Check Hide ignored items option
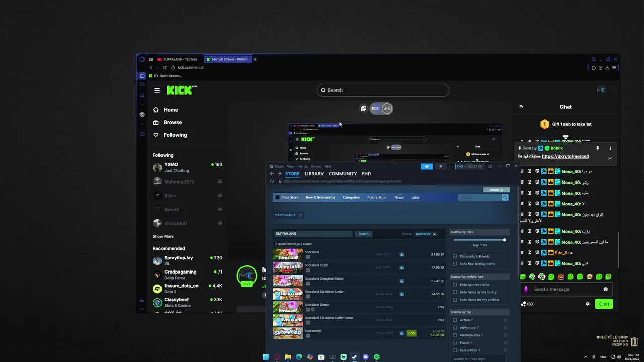 pos(455,285)
